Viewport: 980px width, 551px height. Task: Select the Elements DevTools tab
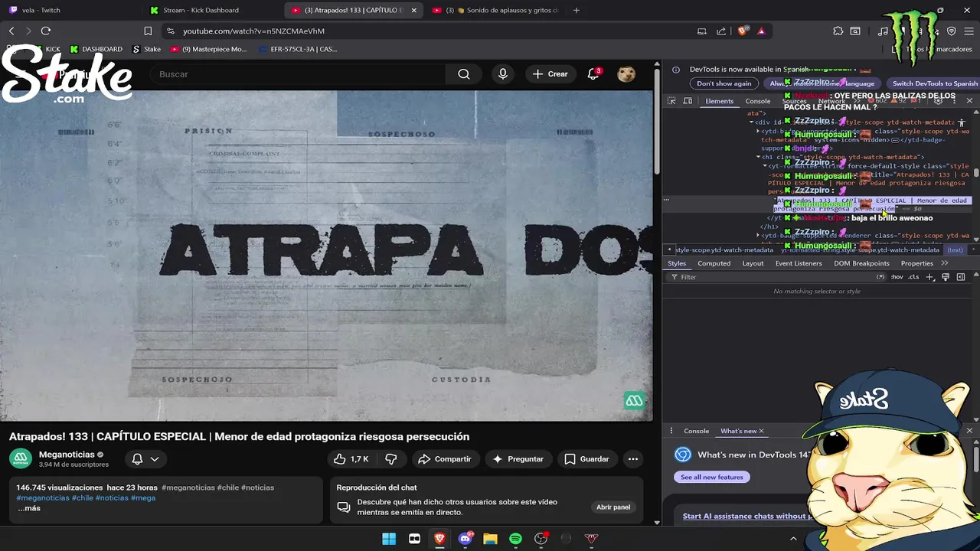coord(719,101)
